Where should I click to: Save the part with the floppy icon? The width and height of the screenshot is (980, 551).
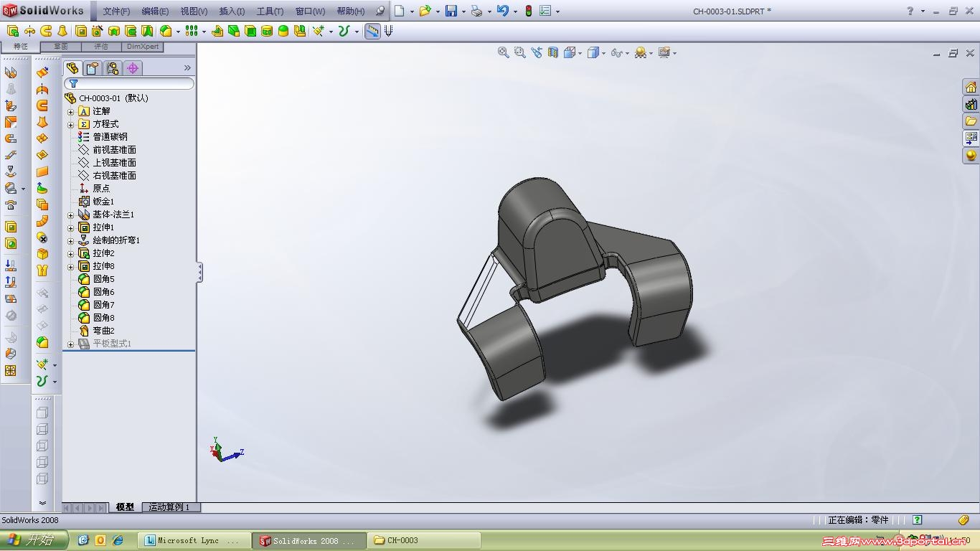click(451, 11)
